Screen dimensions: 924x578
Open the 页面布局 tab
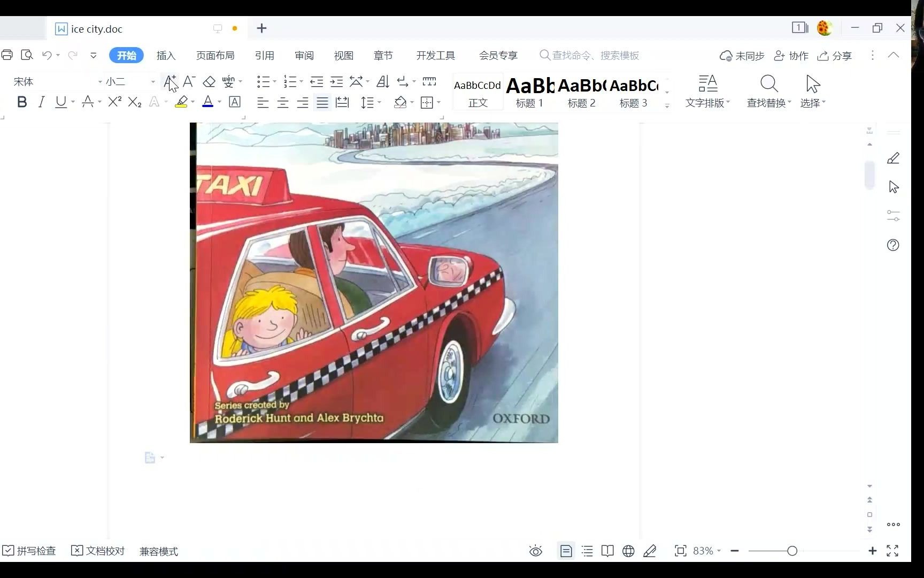click(x=215, y=55)
